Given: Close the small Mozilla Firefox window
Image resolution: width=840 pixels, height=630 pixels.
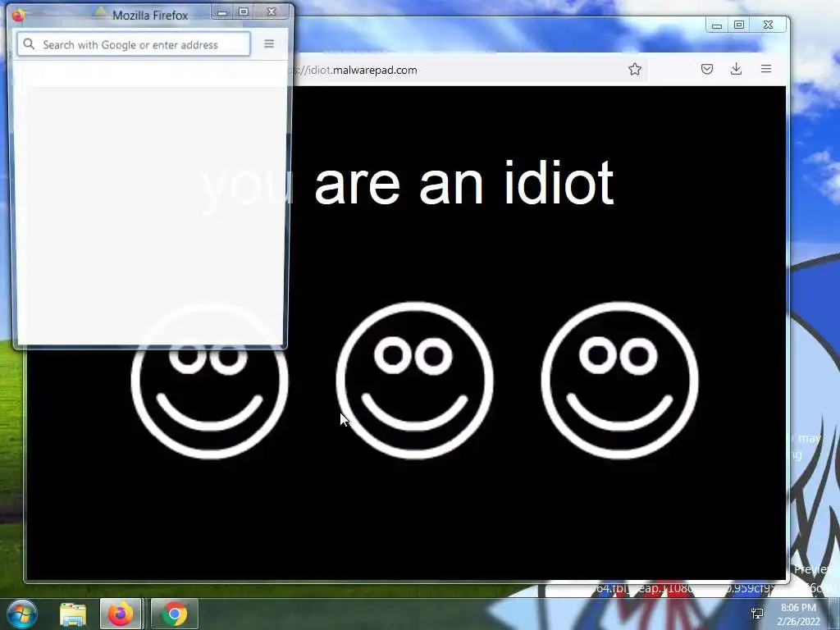Looking at the screenshot, I should tap(272, 11).
